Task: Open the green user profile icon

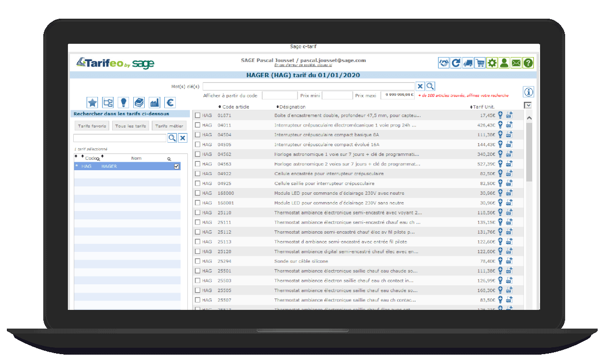Action: click(504, 63)
